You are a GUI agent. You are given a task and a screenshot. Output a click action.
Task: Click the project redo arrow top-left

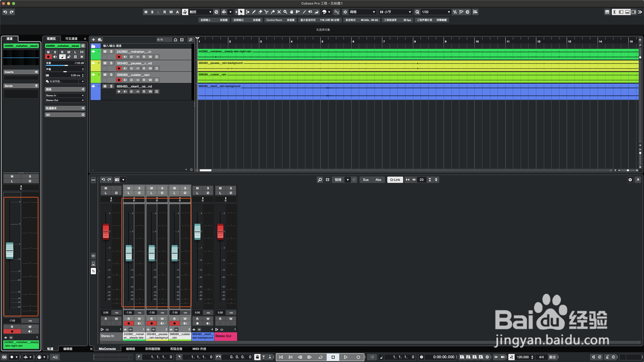pos(12,12)
